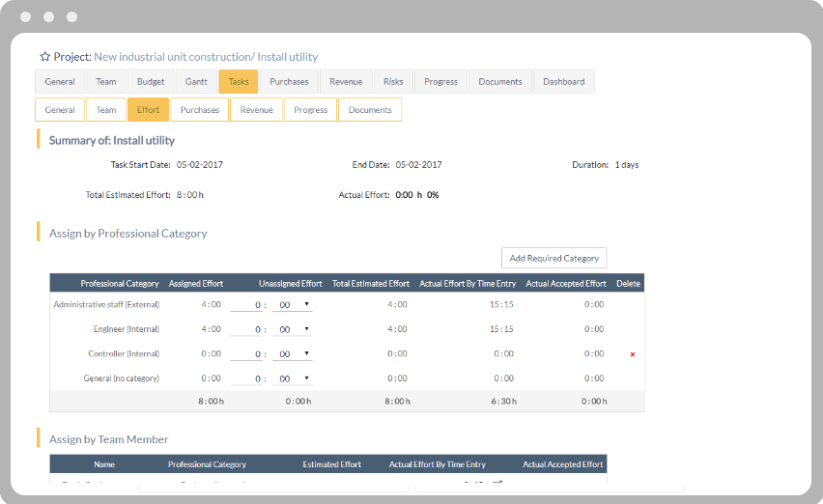
Task: Expand minutes dropdown for General (no category)
Action: click(294, 378)
